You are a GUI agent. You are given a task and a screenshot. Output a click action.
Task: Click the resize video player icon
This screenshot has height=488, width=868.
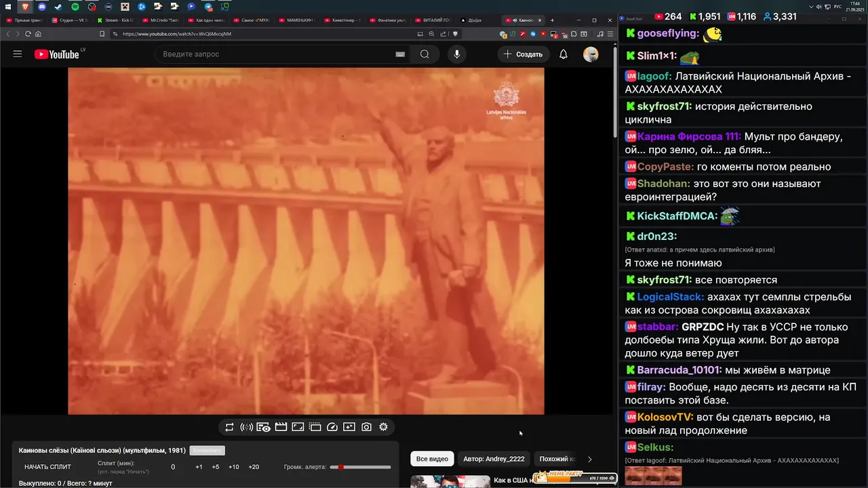[x=298, y=427]
